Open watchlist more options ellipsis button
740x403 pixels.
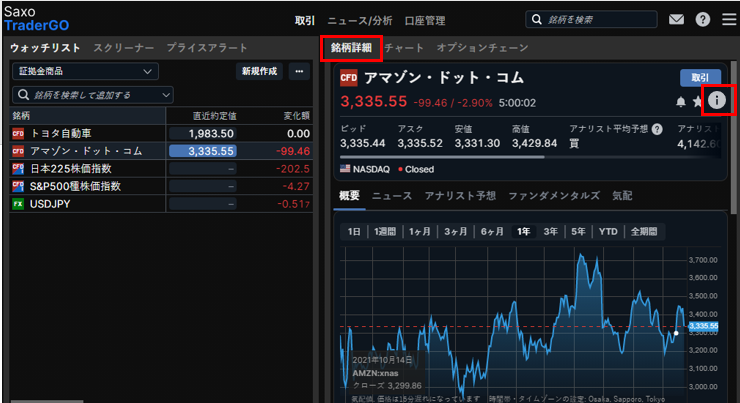[299, 71]
